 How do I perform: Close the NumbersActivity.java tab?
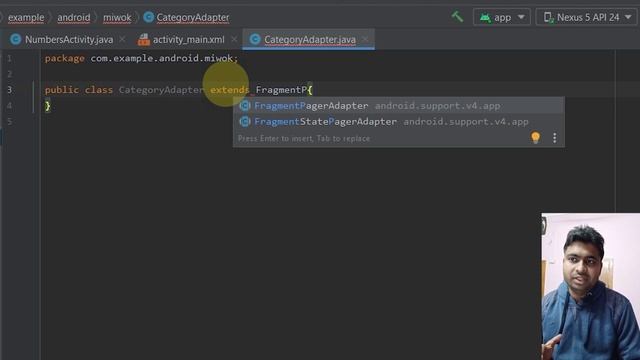(122, 39)
